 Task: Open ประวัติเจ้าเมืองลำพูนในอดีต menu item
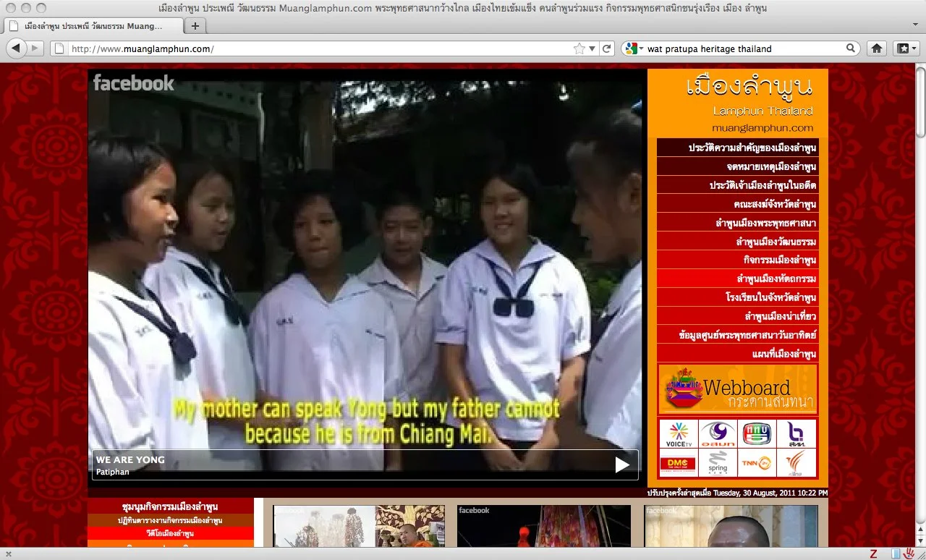pos(738,185)
